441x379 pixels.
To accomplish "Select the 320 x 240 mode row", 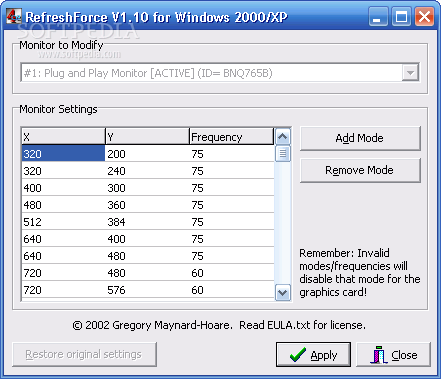I will point(148,171).
